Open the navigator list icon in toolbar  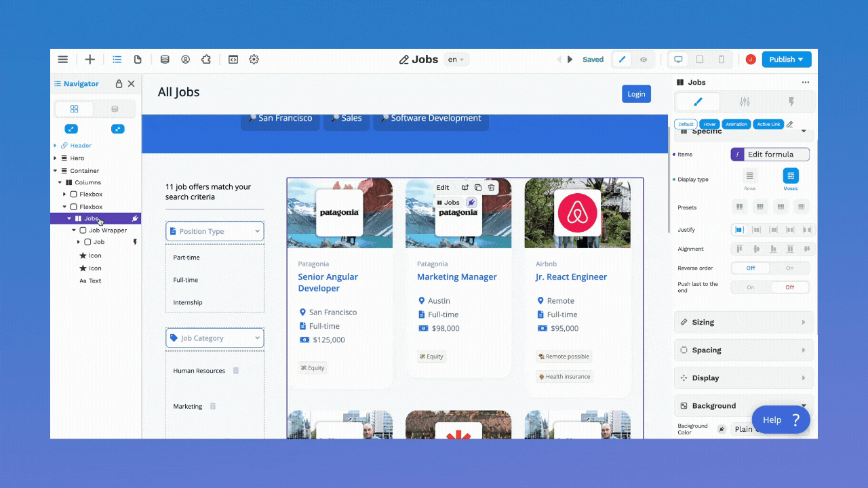tap(117, 60)
